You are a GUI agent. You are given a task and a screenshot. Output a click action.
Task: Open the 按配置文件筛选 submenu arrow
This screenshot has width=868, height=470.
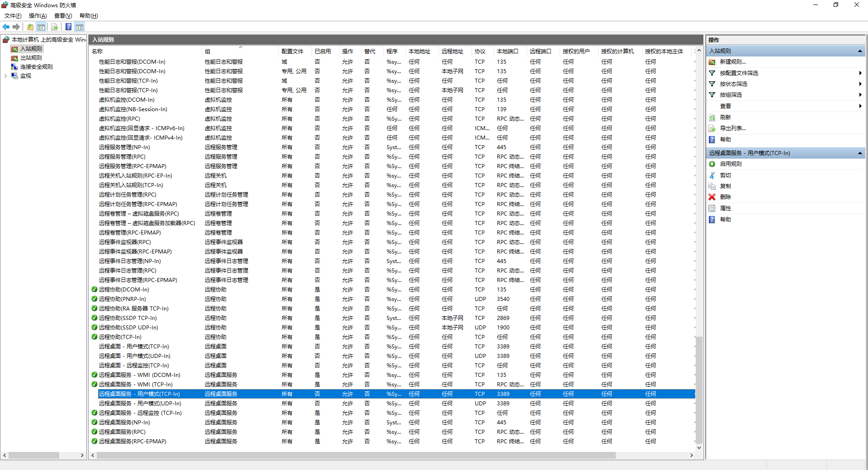click(860, 73)
